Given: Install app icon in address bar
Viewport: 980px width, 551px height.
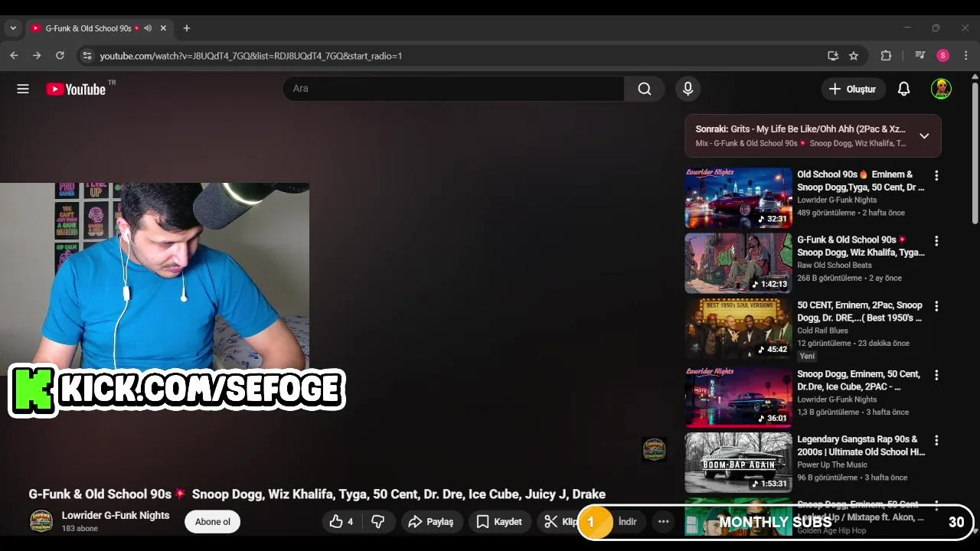Looking at the screenshot, I should point(833,56).
